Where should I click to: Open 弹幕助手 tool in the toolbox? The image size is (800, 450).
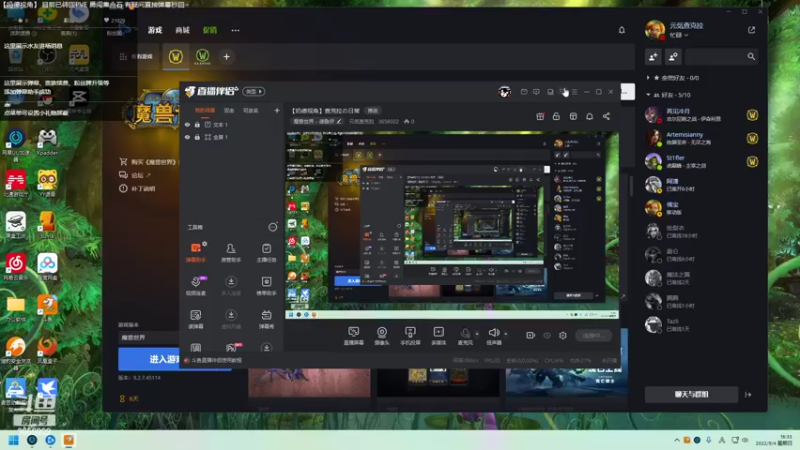coord(196,253)
